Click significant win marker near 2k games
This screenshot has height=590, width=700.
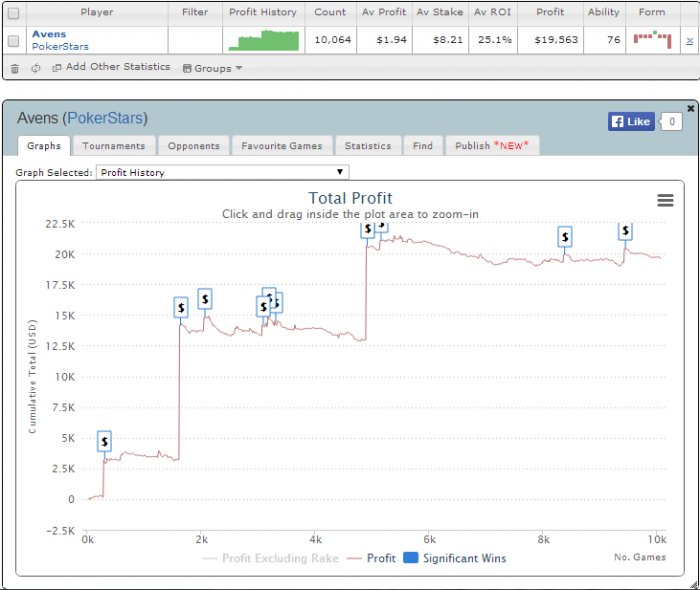[205, 299]
